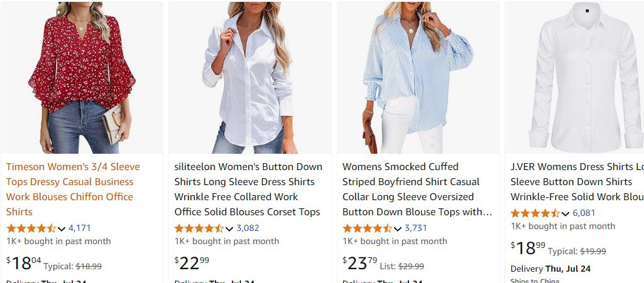Open the 4,171 reviews link
Screen dimensions: 644x283
[x=80, y=228]
